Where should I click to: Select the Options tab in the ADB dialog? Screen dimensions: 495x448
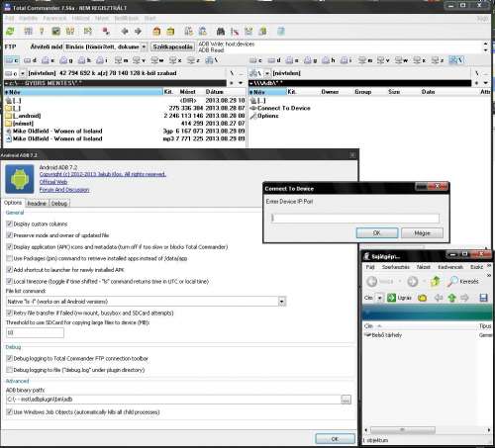coord(13,203)
